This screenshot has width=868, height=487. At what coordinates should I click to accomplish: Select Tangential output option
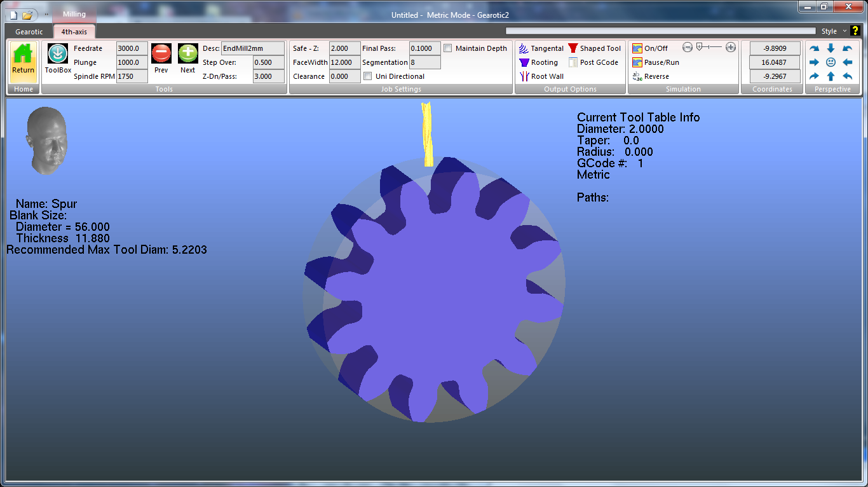click(x=541, y=48)
